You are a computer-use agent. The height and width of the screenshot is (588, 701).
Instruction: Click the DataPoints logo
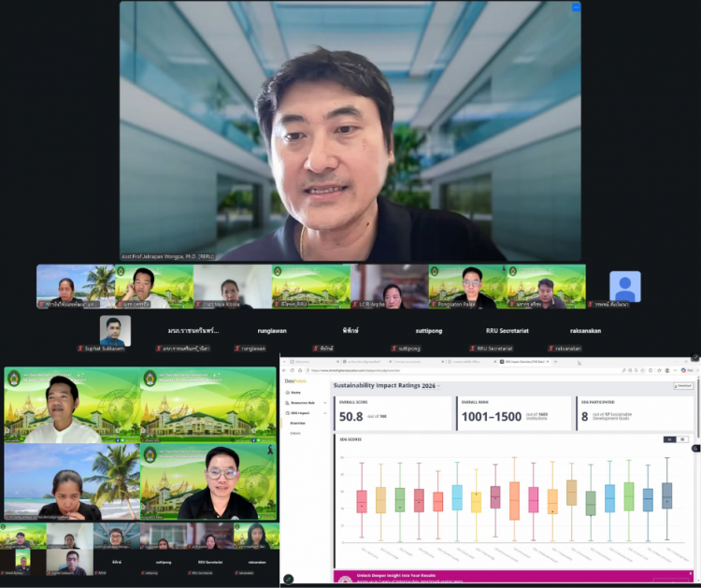tap(295, 381)
